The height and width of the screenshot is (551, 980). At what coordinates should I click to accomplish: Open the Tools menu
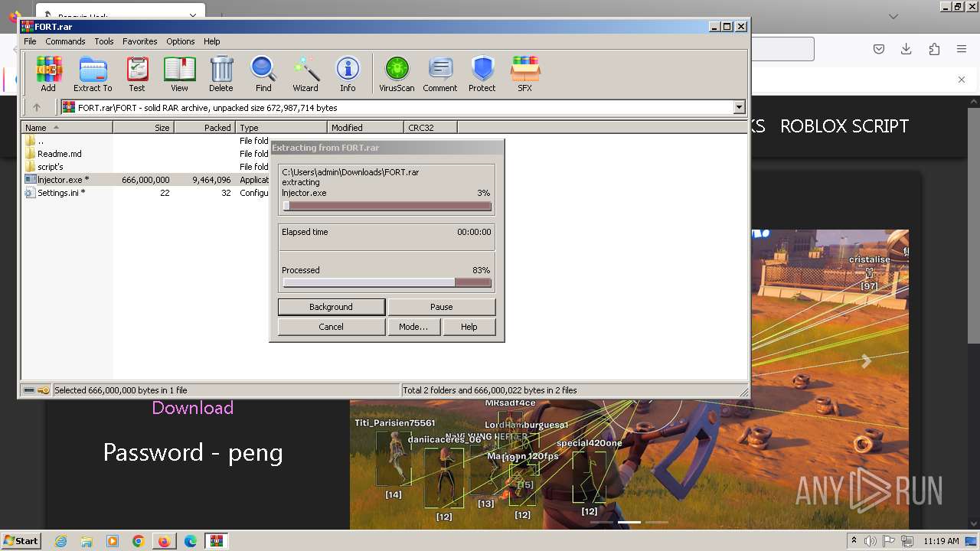(x=104, y=41)
